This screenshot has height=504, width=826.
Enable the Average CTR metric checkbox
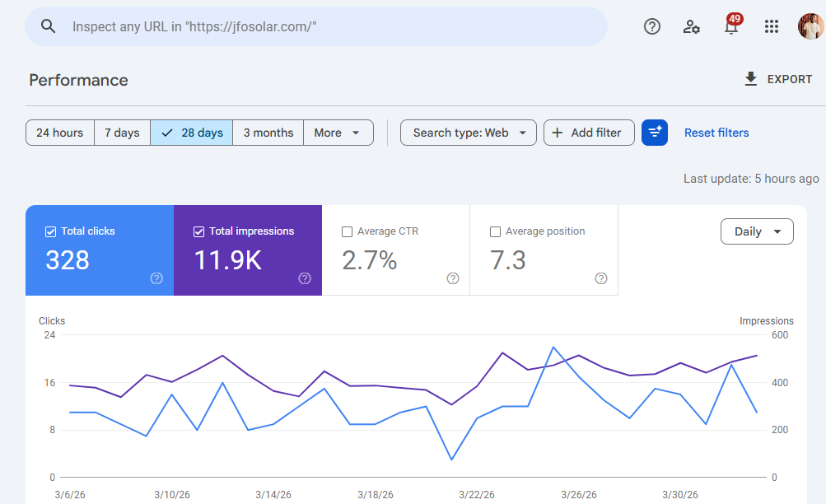tap(347, 231)
